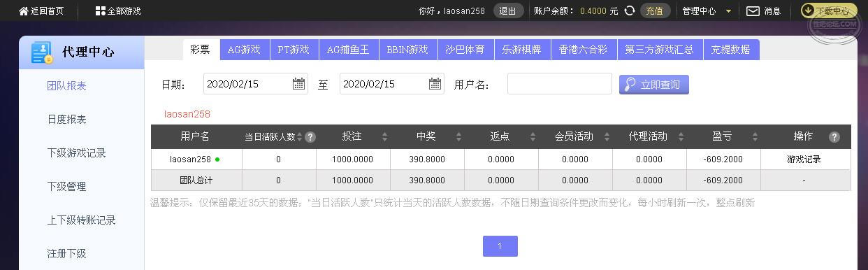The image size is (868, 270).
Task: Open 日度报表 in sidebar
Action: pyautogui.click(x=66, y=120)
